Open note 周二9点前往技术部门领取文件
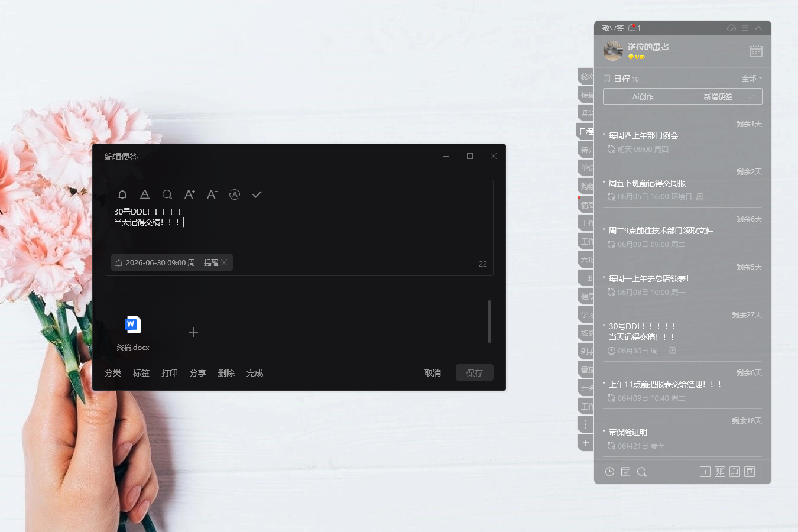Image resolution: width=798 pixels, height=532 pixels. [x=661, y=231]
